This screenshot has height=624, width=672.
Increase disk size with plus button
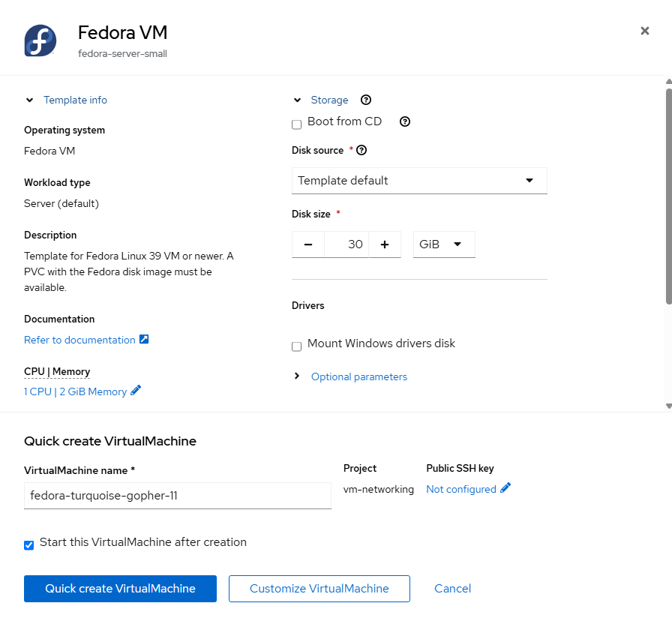(385, 244)
